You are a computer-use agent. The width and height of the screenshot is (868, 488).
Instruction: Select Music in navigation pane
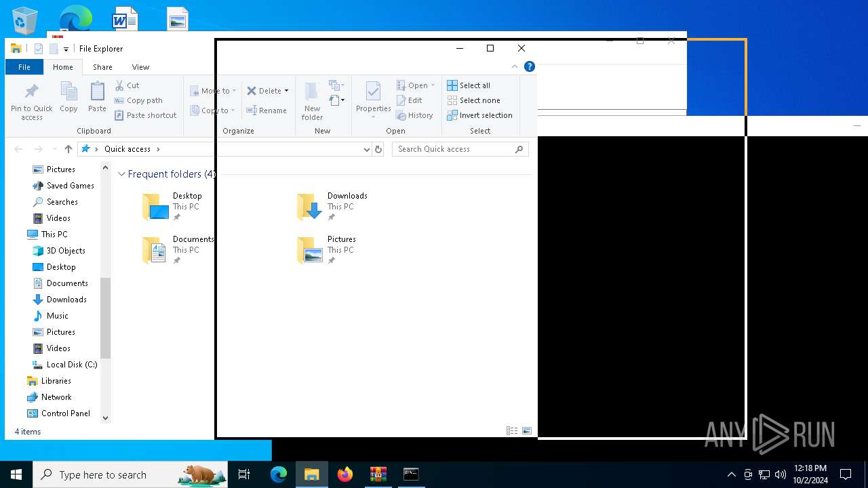(57, 316)
